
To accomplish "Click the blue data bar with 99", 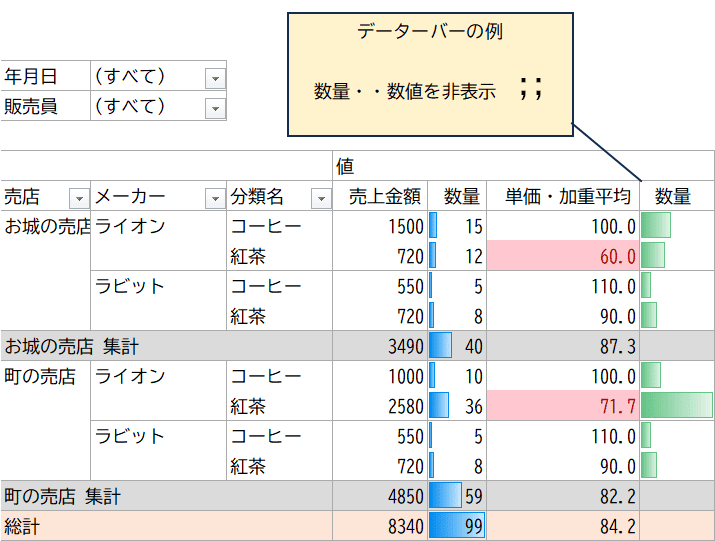I will [457, 526].
